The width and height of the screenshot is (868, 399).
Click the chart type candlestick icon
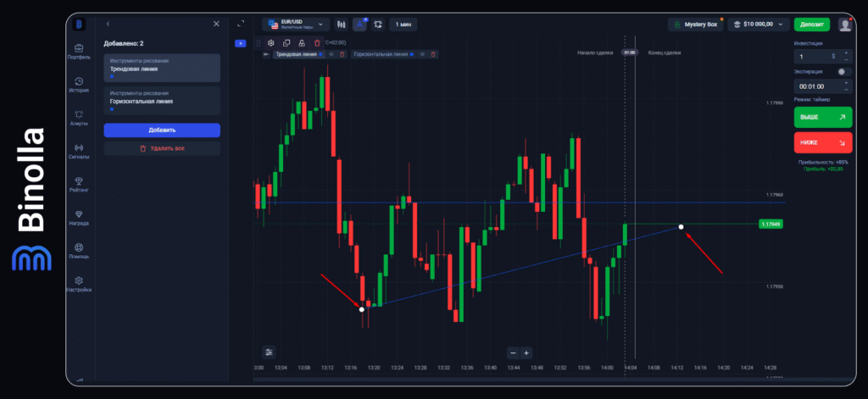point(342,25)
